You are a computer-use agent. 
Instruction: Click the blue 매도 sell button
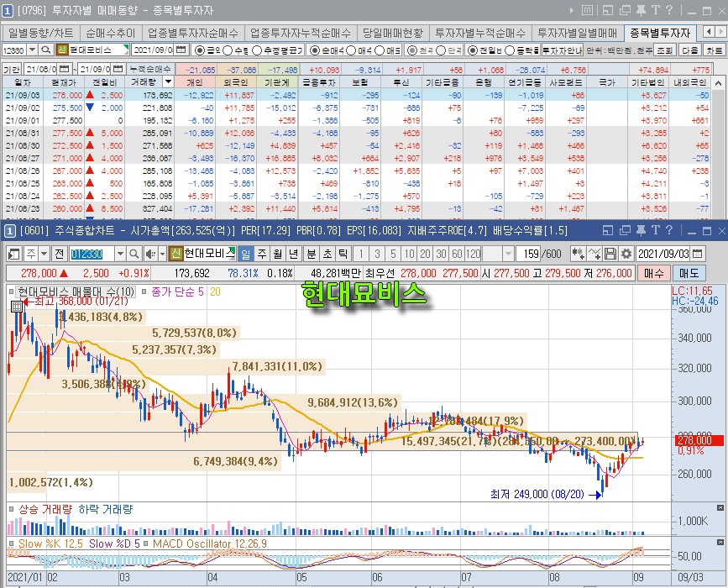point(689,273)
